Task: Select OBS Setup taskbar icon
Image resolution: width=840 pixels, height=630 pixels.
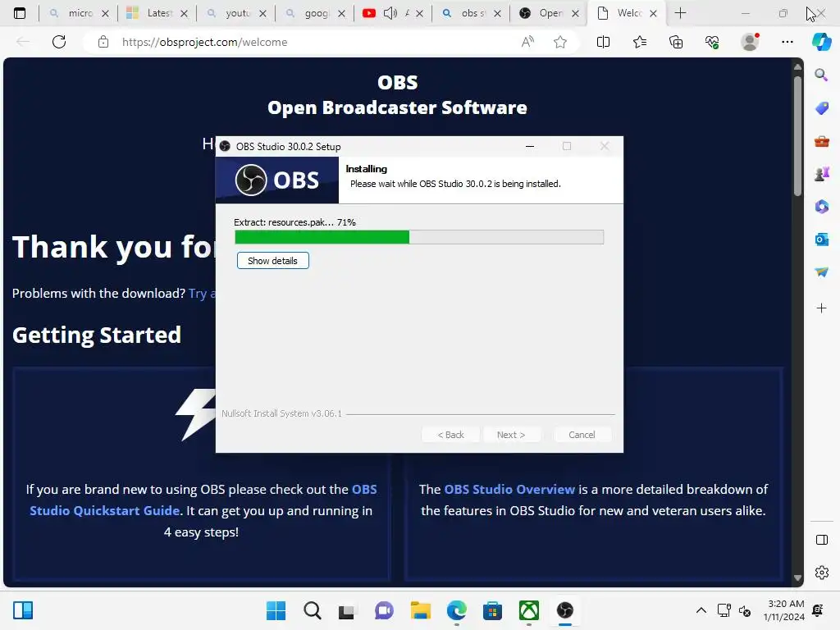Action: 564,610
